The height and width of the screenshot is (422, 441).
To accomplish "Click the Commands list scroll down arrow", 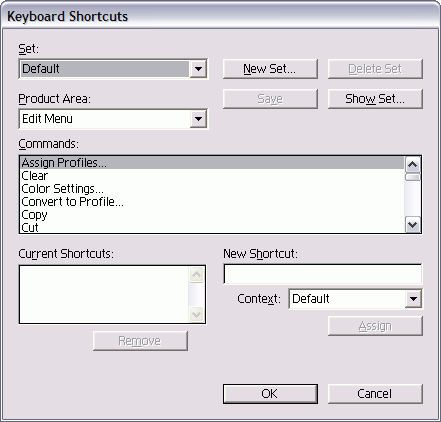I will click(413, 225).
